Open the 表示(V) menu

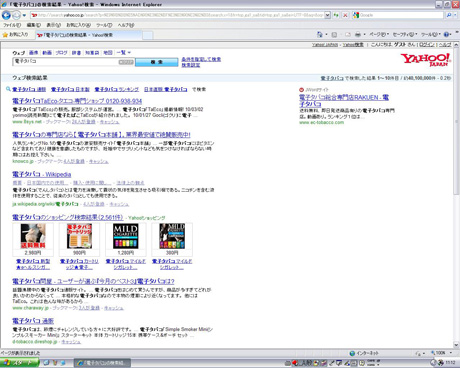(53, 25)
